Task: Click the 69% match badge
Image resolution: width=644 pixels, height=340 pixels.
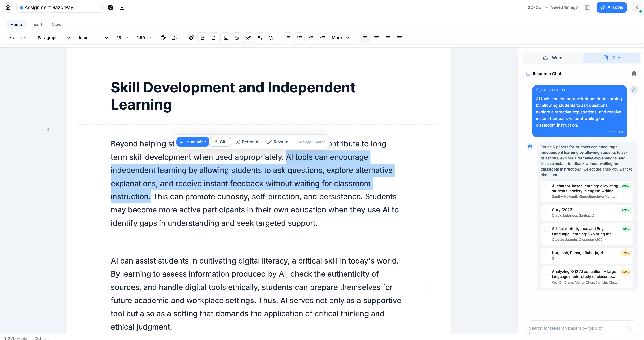Action: point(625,186)
